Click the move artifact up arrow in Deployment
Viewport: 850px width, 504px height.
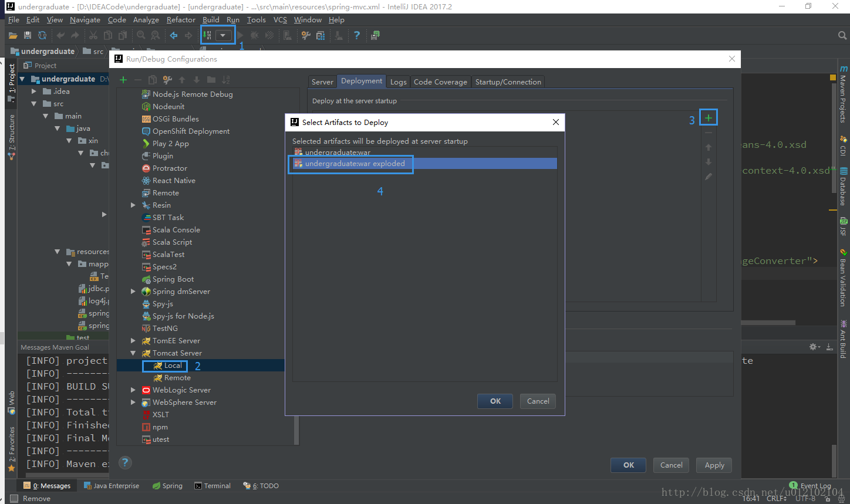click(709, 147)
